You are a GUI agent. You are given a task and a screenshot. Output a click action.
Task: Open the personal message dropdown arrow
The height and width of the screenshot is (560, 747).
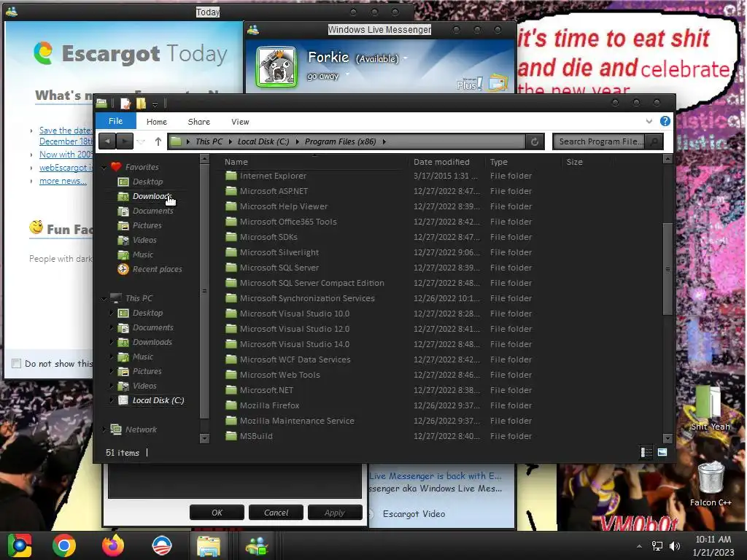click(347, 74)
